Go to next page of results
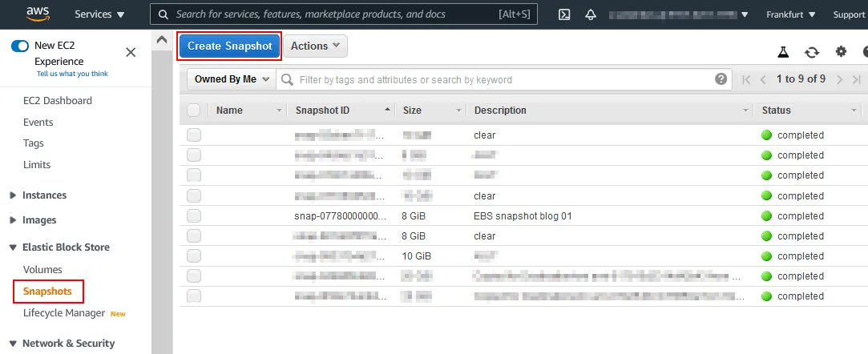This screenshot has width=868, height=354. tap(839, 79)
